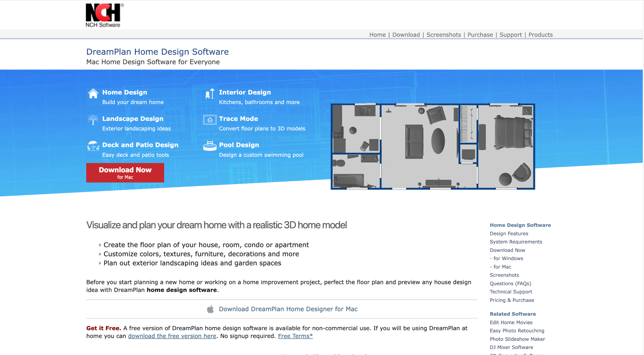Click the Home Design Software sidebar heading
Image resolution: width=644 pixels, height=355 pixels.
(520, 225)
